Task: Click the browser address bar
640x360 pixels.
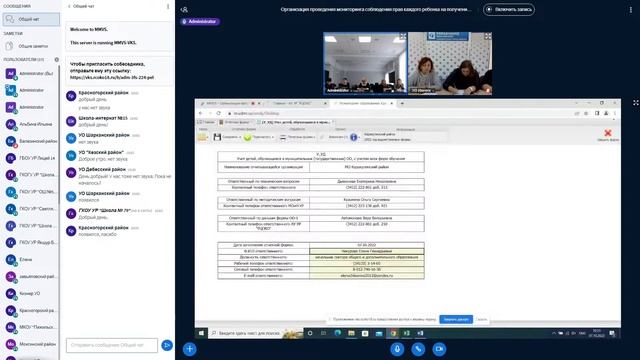Action: click(398, 113)
